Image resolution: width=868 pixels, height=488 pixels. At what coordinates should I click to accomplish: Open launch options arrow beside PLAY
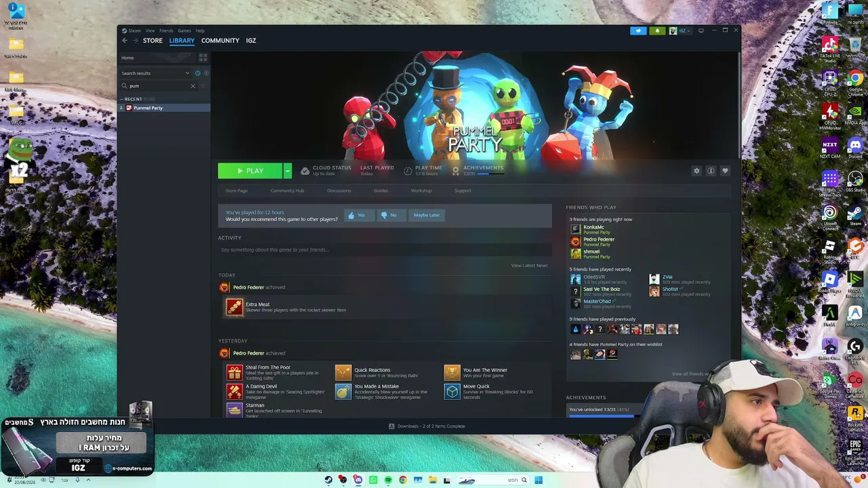(288, 171)
